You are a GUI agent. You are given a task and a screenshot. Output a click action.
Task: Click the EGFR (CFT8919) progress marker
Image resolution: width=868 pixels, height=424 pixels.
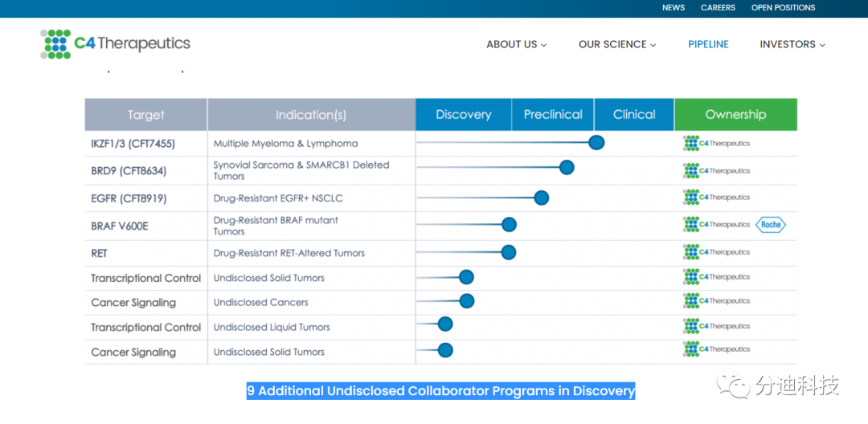542,198
